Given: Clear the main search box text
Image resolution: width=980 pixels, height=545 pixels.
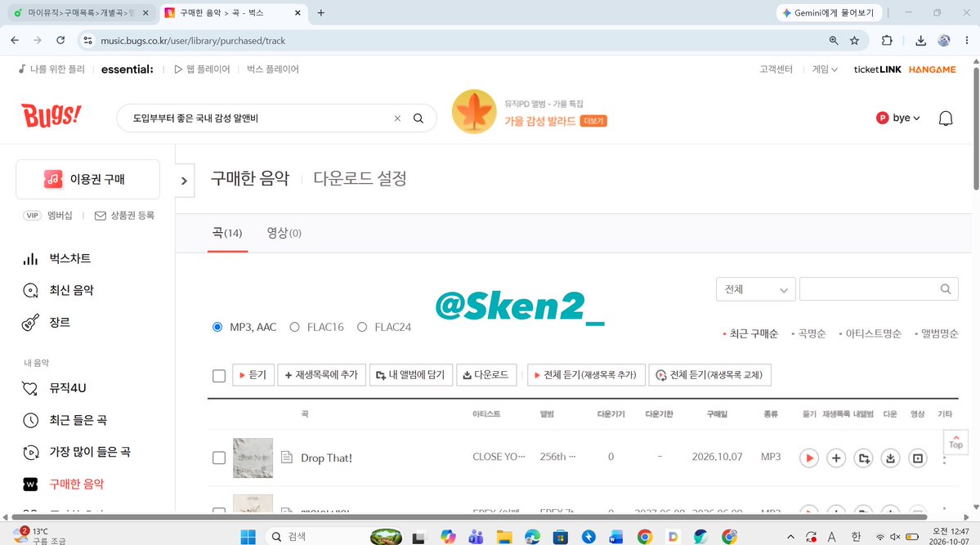Looking at the screenshot, I should (x=397, y=118).
